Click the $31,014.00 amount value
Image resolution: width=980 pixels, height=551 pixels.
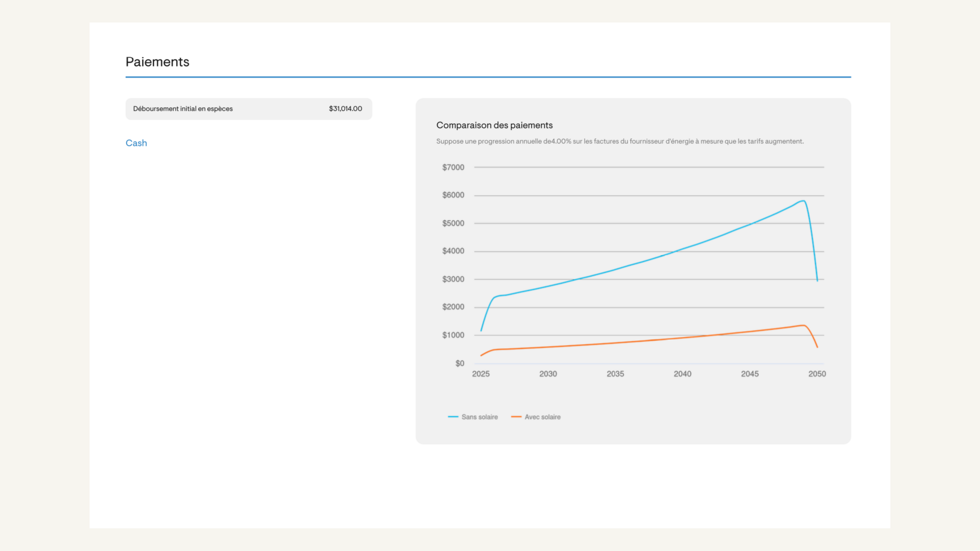[x=345, y=109]
